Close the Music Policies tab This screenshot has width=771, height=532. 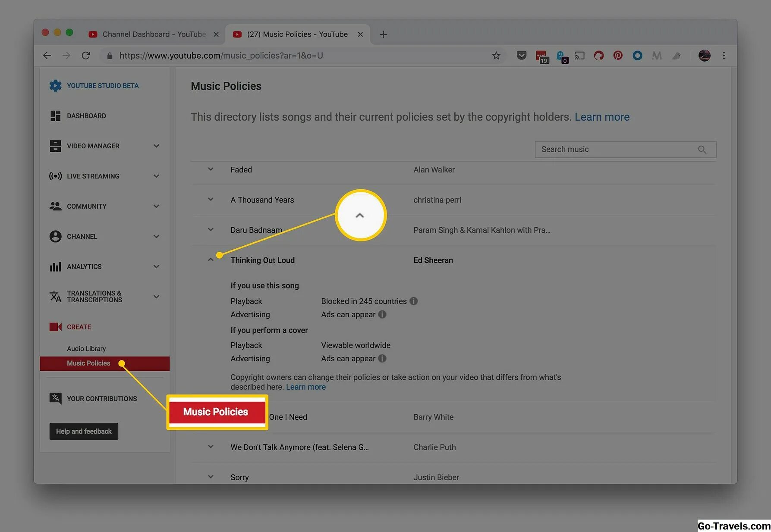click(360, 34)
